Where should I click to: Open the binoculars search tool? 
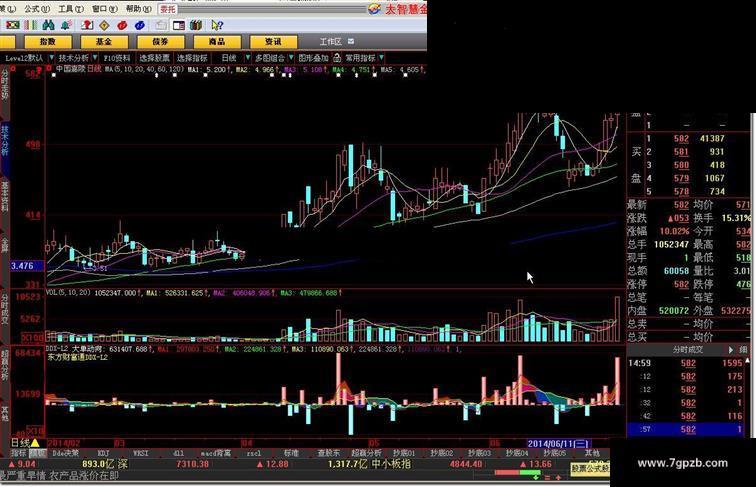click(x=48, y=25)
